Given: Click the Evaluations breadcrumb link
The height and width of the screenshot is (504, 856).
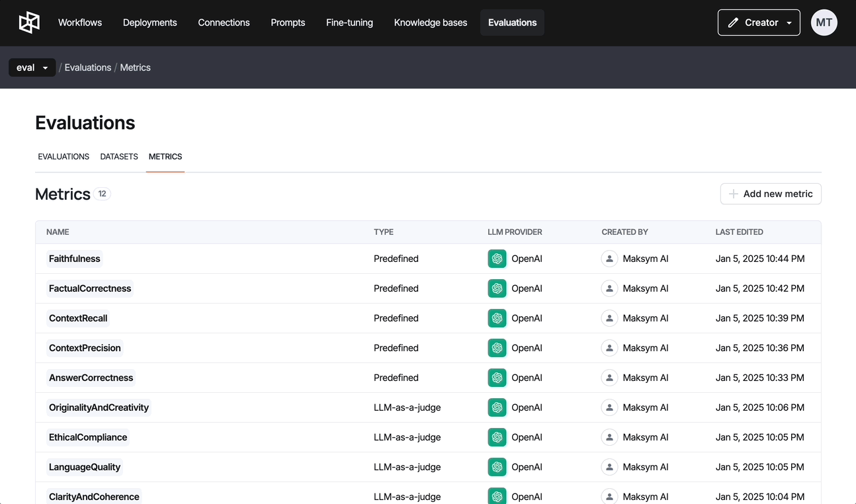Looking at the screenshot, I should click(87, 67).
